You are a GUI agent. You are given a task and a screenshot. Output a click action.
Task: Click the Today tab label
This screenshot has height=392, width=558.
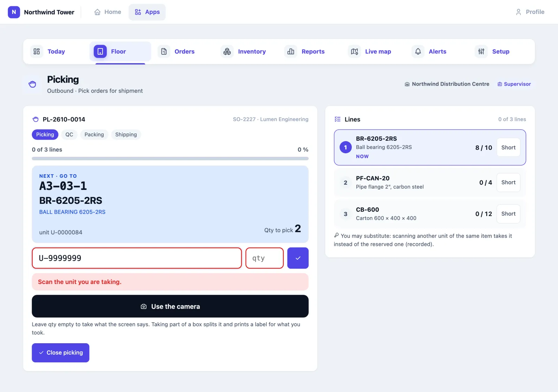click(x=56, y=52)
